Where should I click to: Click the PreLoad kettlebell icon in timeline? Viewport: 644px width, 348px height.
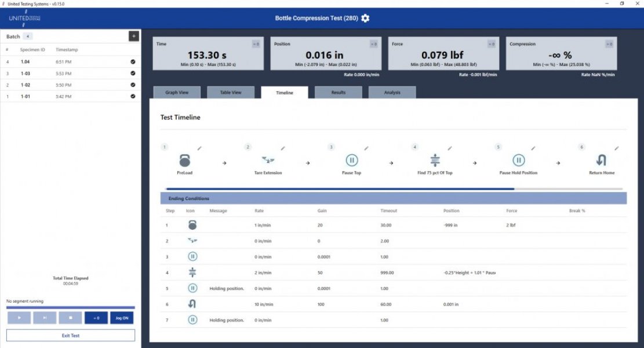185,160
